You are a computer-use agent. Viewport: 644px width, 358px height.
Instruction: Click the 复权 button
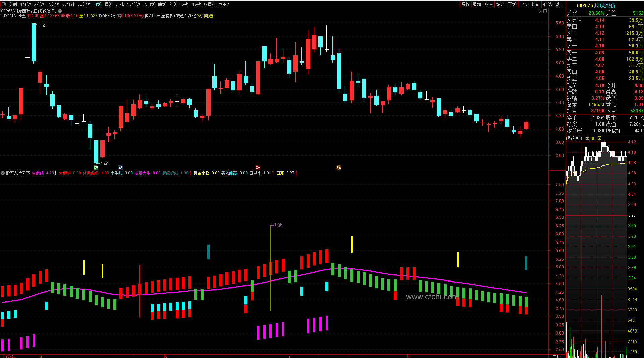coord(466,4)
